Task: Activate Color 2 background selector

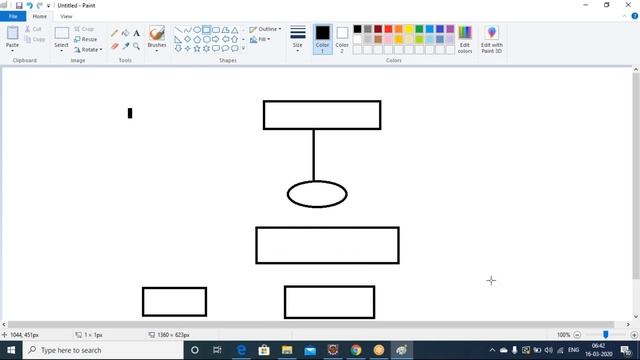Action: pos(342,39)
